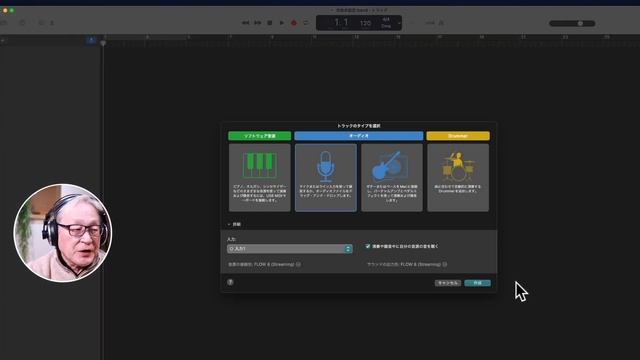Viewport: 640px width, 360px height.
Task: Click the yellow Drummer header
Action: 458,136
